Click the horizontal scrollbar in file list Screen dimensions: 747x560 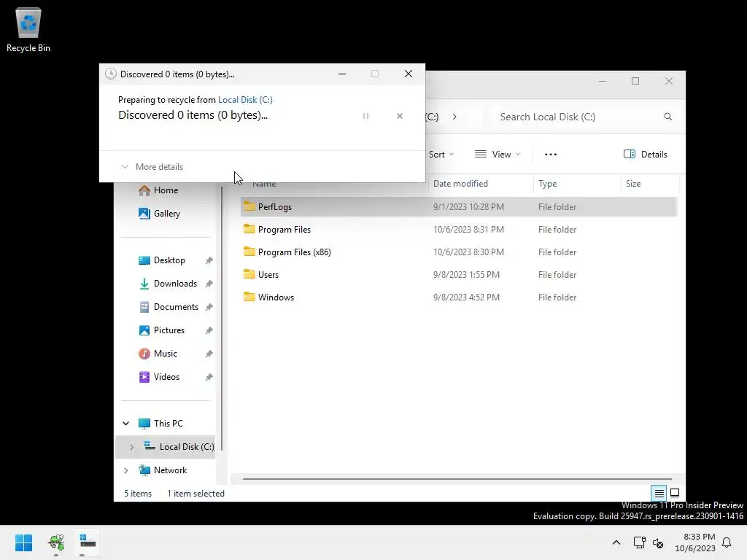pyautogui.click(x=457, y=478)
